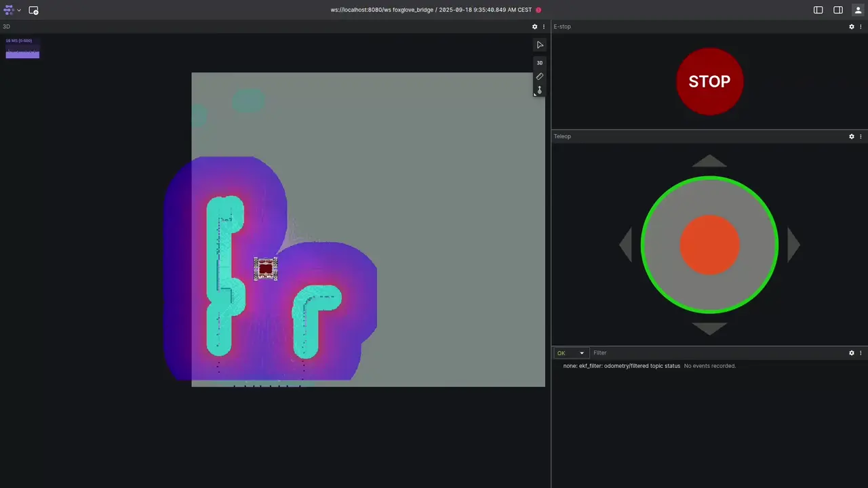Click the Teleop panel title
868x488 pixels.
pyautogui.click(x=562, y=137)
